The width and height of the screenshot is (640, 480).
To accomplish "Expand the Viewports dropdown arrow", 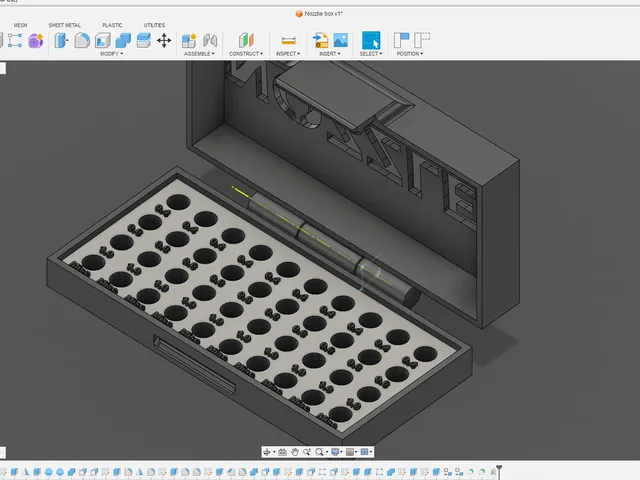I will pyautogui.click(x=371, y=452).
